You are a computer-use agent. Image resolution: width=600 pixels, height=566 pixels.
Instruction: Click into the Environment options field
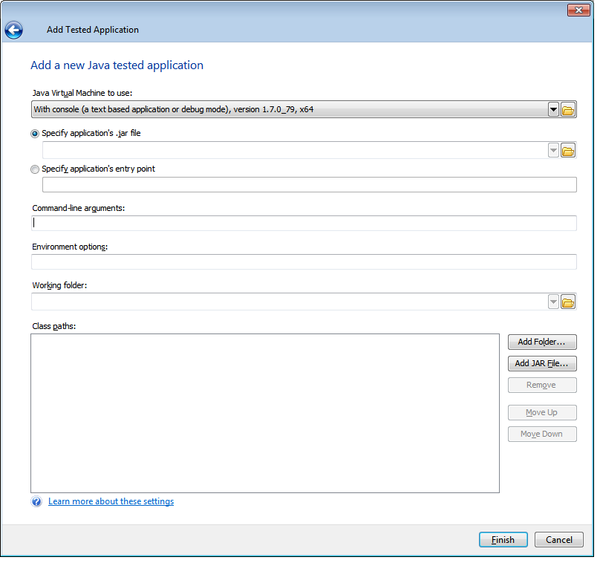[304, 262]
